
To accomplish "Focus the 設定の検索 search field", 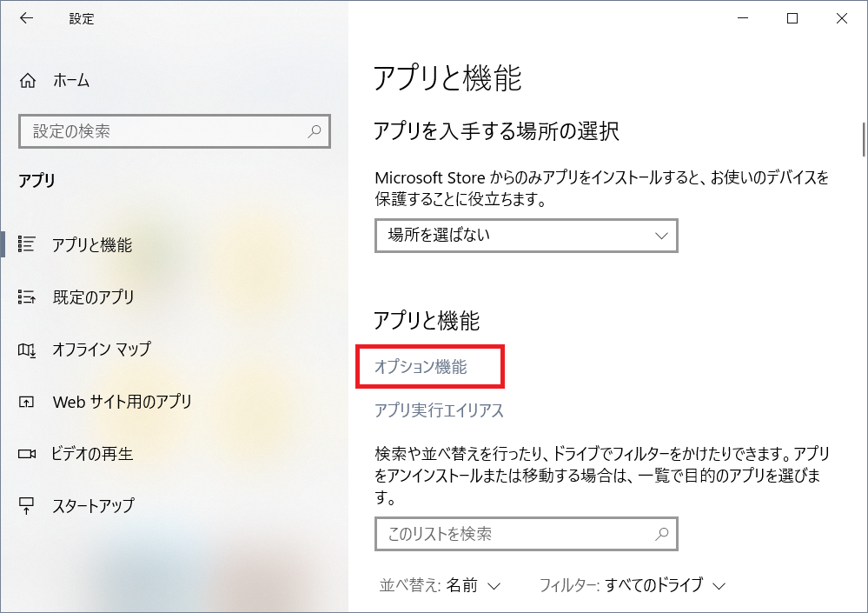I will pos(175,131).
